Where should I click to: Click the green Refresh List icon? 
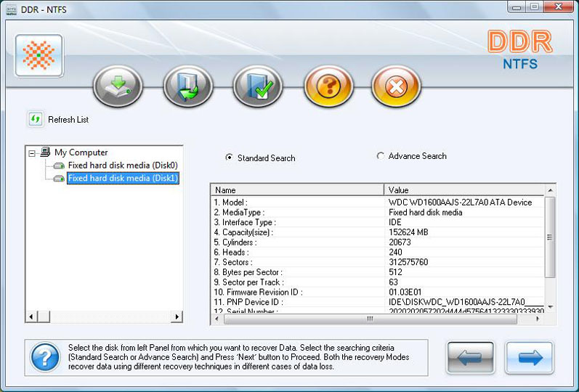click(x=36, y=119)
